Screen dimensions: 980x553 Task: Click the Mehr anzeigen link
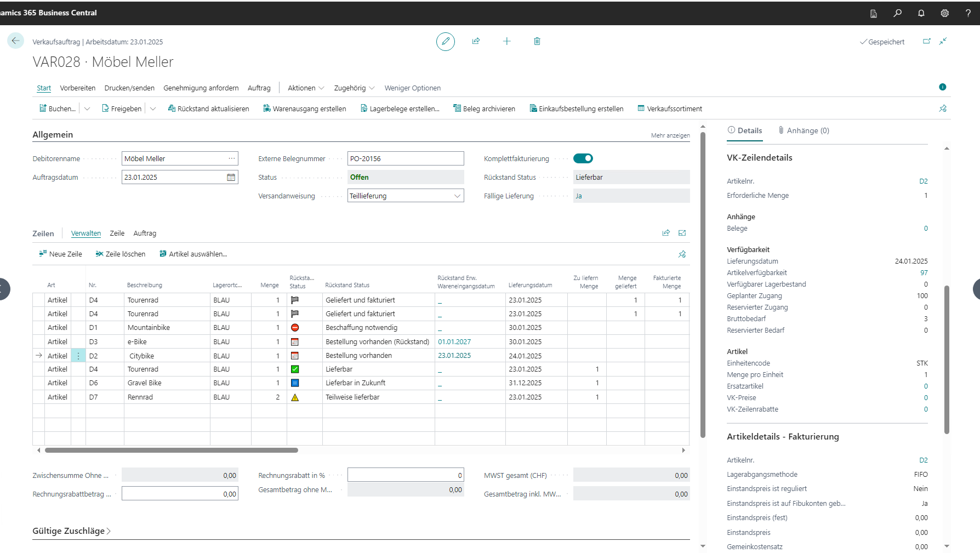670,135
